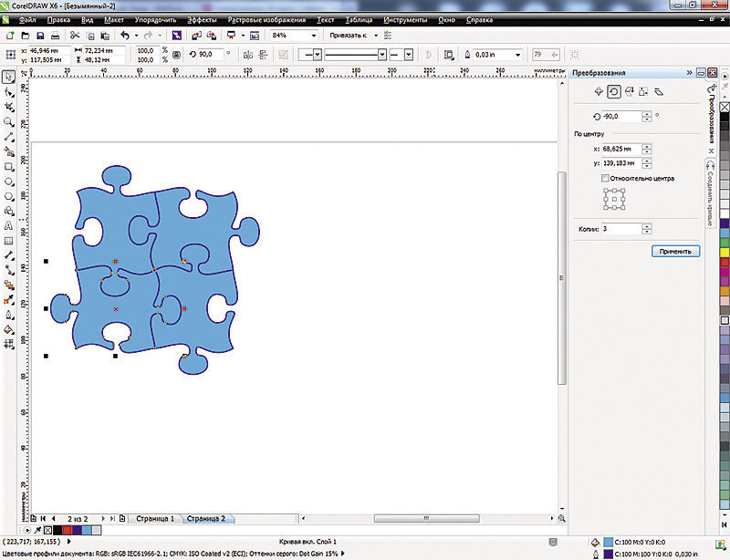Open the Skew transformation tab

pos(658,92)
